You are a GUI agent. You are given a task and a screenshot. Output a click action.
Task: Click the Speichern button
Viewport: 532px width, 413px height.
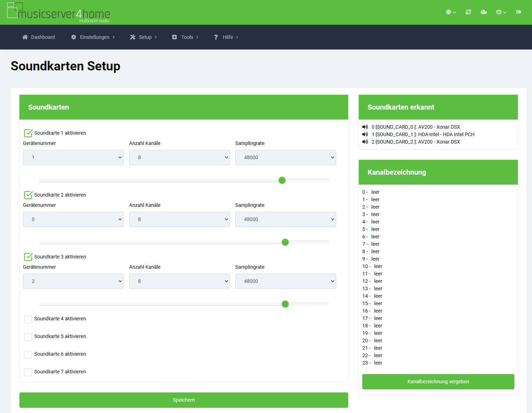coord(184,400)
